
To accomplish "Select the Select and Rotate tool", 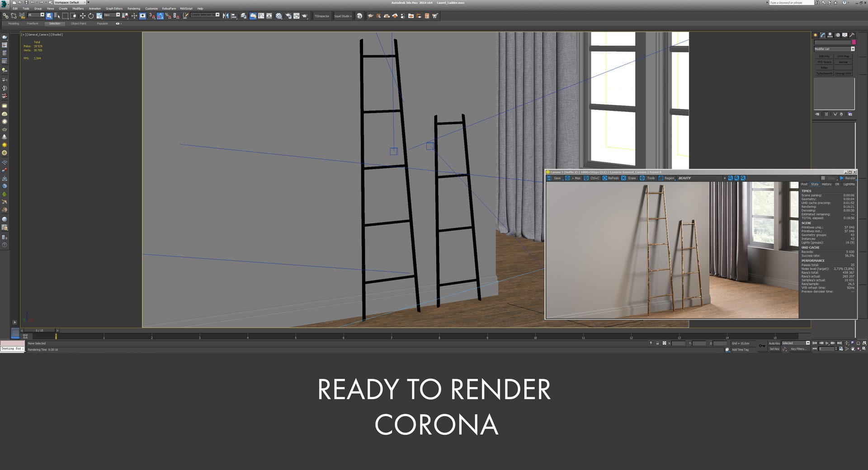I will pyautogui.click(x=90, y=16).
